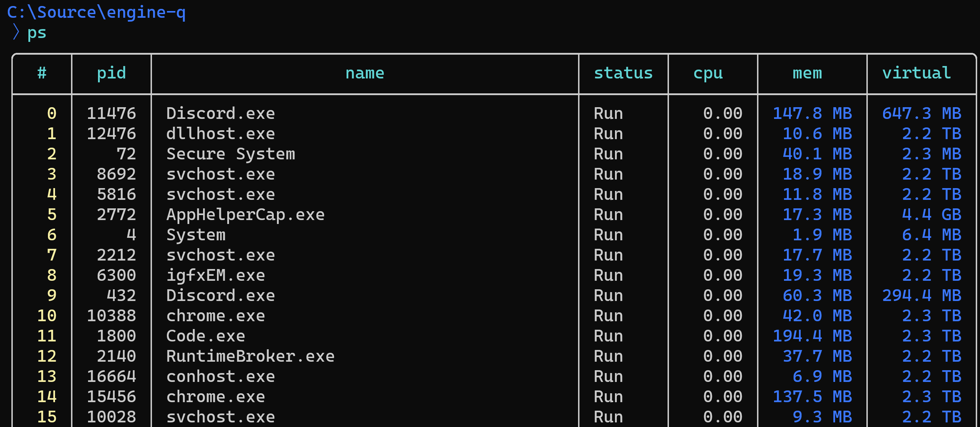The height and width of the screenshot is (427, 980).
Task: Click the pid column header
Action: coord(111,73)
